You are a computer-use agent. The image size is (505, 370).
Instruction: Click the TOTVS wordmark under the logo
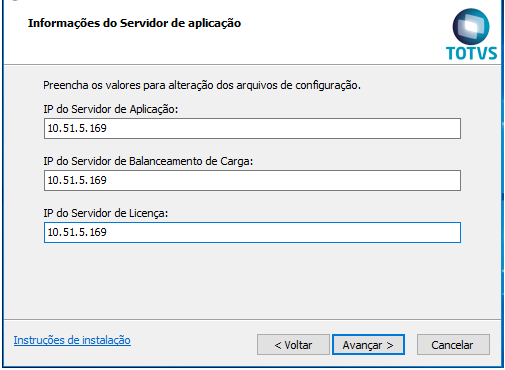click(x=471, y=54)
